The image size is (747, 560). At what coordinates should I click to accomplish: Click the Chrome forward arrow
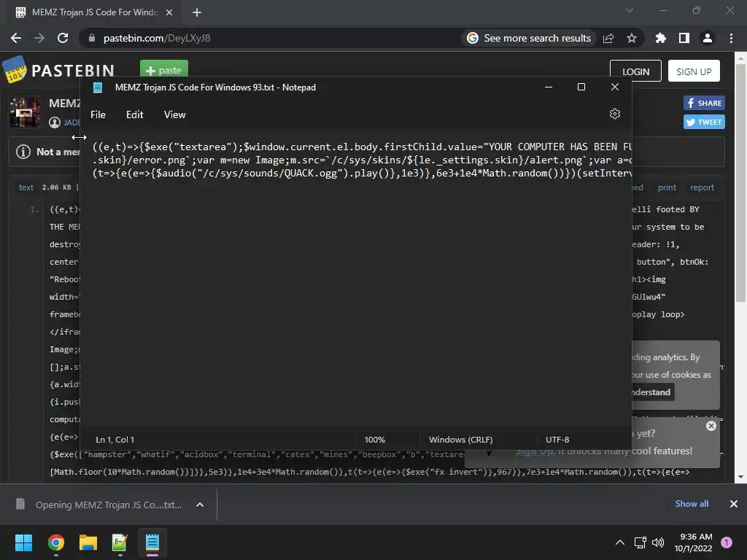(39, 38)
